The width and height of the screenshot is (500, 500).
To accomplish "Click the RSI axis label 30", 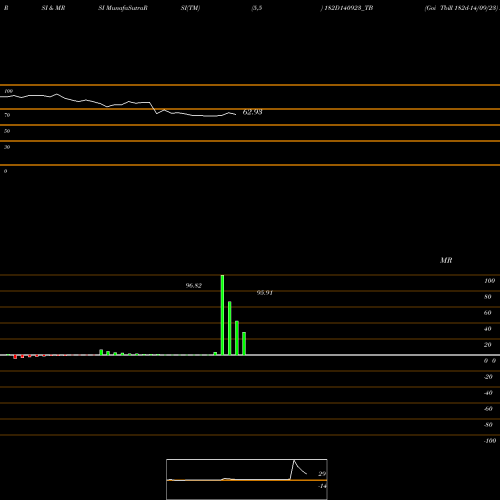I will (7, 147).
